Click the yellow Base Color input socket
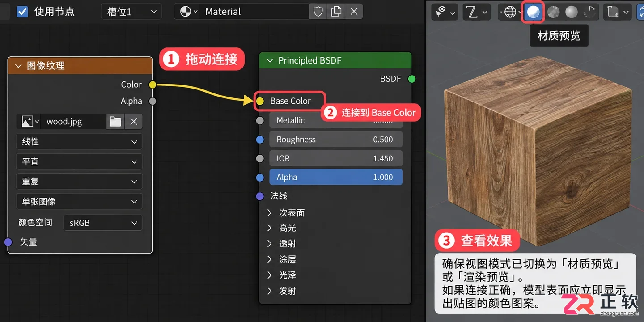This screenshot has height=322, width=644. 260,101
